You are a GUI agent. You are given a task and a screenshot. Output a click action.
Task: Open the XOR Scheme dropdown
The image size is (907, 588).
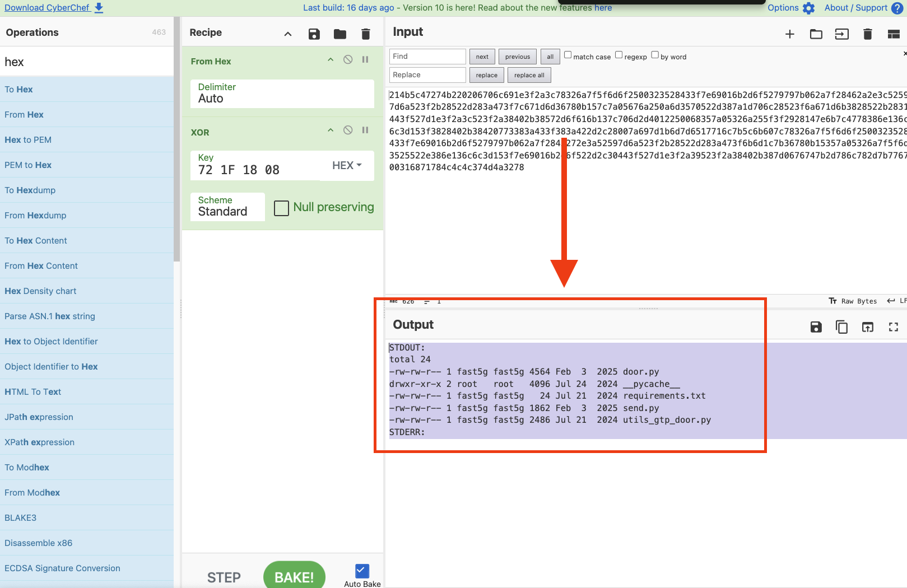point(227,207)
